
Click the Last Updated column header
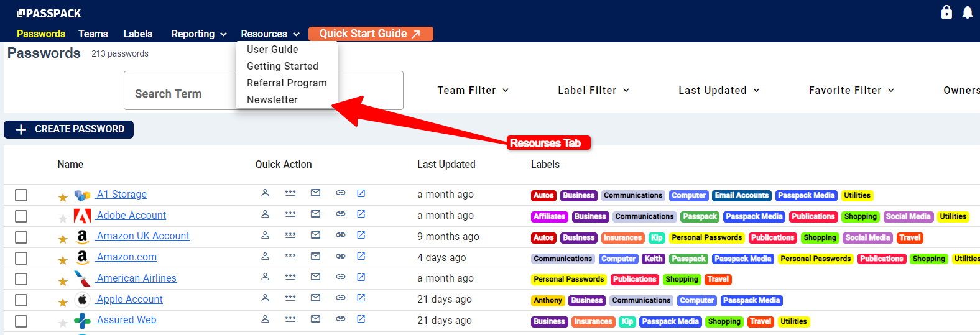coord(446,164)
